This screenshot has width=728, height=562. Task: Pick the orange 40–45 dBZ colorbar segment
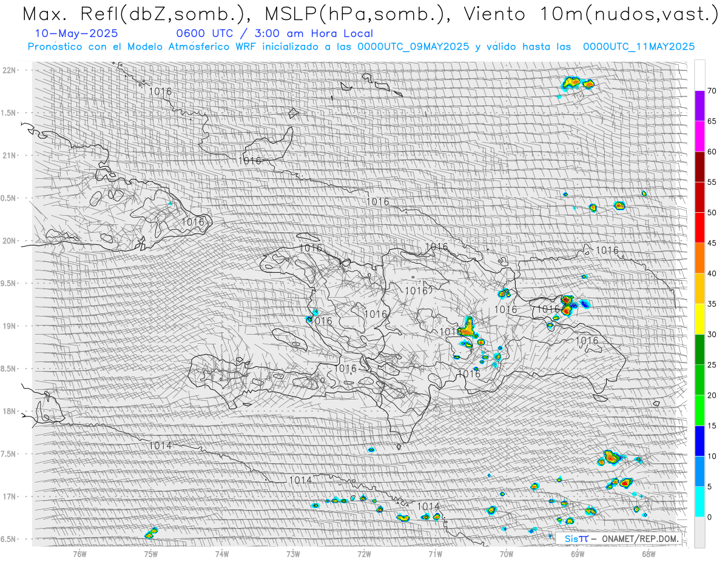pos(699,258)
